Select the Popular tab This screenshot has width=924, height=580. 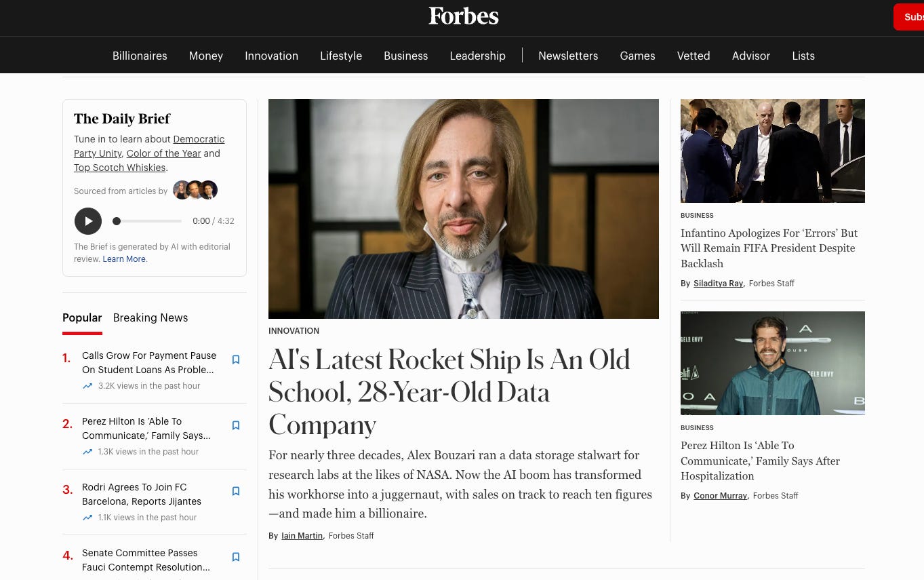click(82, 317)
